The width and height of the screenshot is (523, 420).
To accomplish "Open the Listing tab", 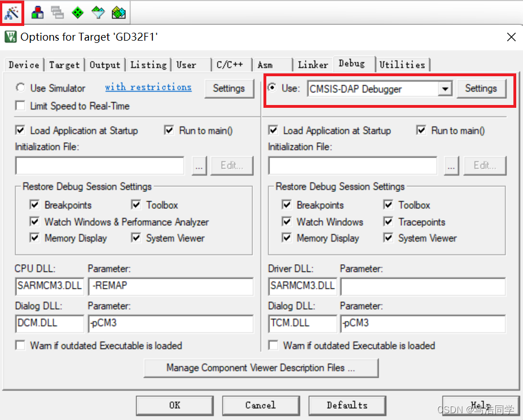I will click(148, 65).
